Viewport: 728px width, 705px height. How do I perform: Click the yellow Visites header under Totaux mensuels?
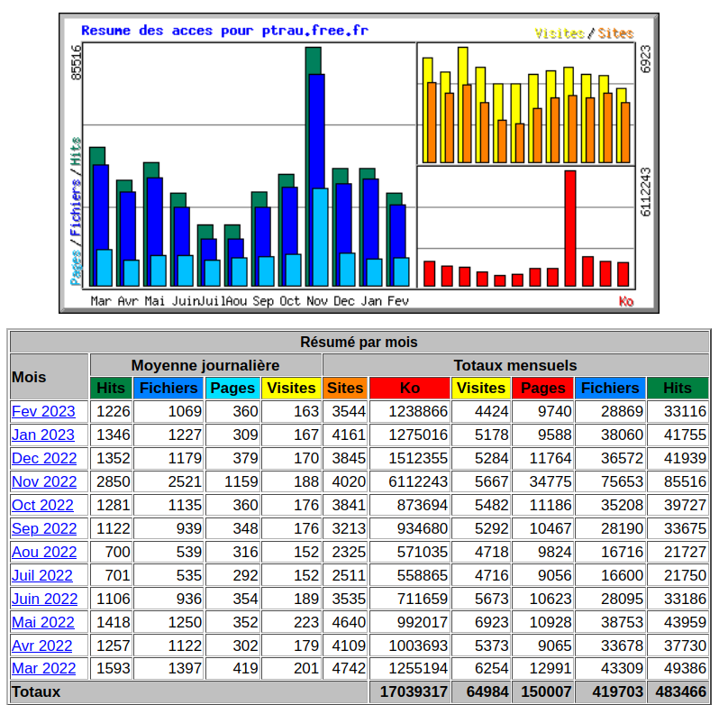coord(481,388)
